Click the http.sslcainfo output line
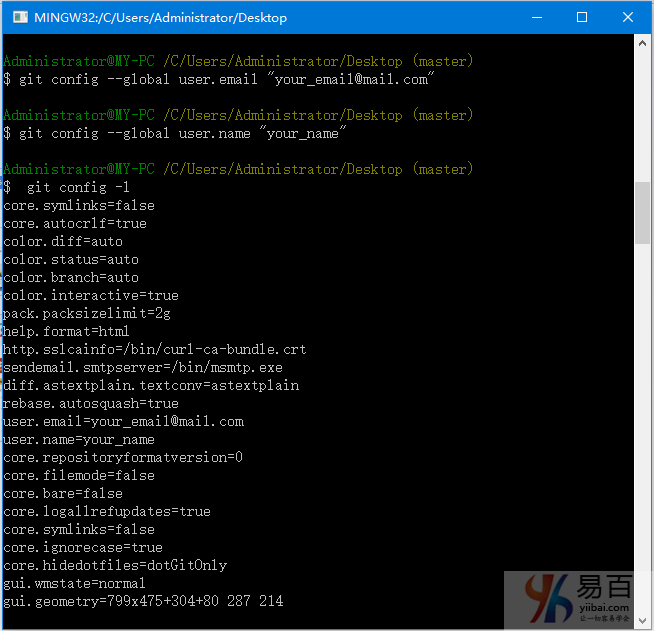Viewport: 654px width, 631px height. click(155, 349)
